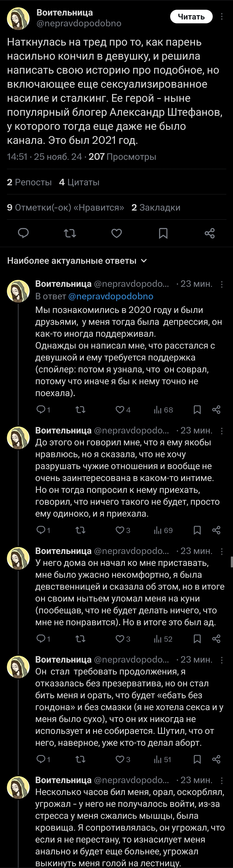Like the main post with the heart icon
Image resolution: width=233 pixels, height=868 pixels.
tap(117, 233)
